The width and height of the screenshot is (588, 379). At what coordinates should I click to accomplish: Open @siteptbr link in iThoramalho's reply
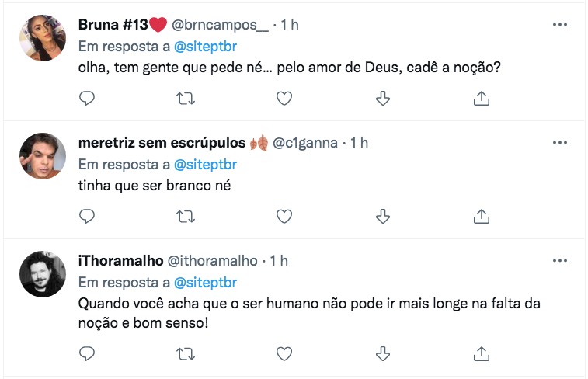coord(205,281)
